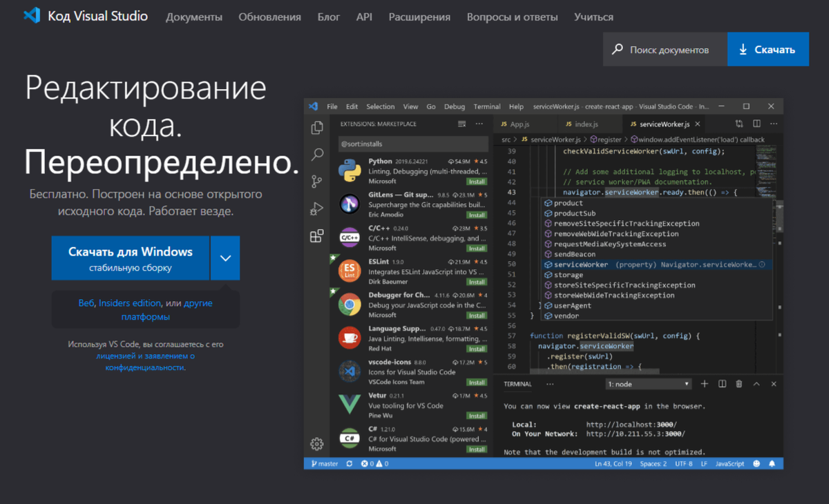
Task: Maximize terminal panel with the up chevron
Action: (756, 384)
